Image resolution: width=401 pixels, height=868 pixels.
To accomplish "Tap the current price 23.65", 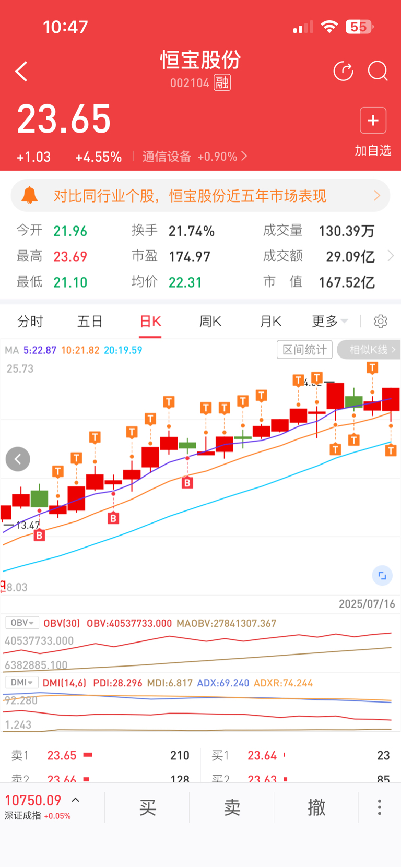I will click(64, 119).
